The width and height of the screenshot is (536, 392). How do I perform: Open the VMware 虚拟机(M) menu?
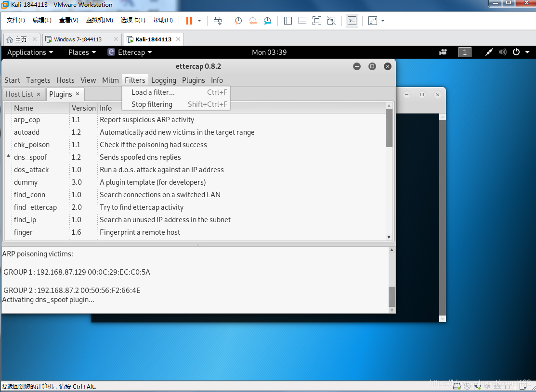(100, 20)
